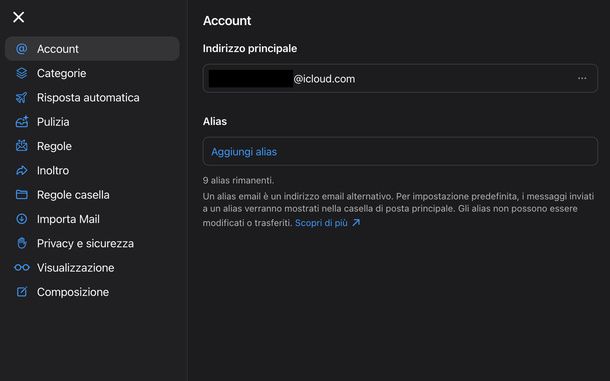This screenshot has width=610, height=381.
Task: Open Importa Mail section
Action: tap(92, 219)
